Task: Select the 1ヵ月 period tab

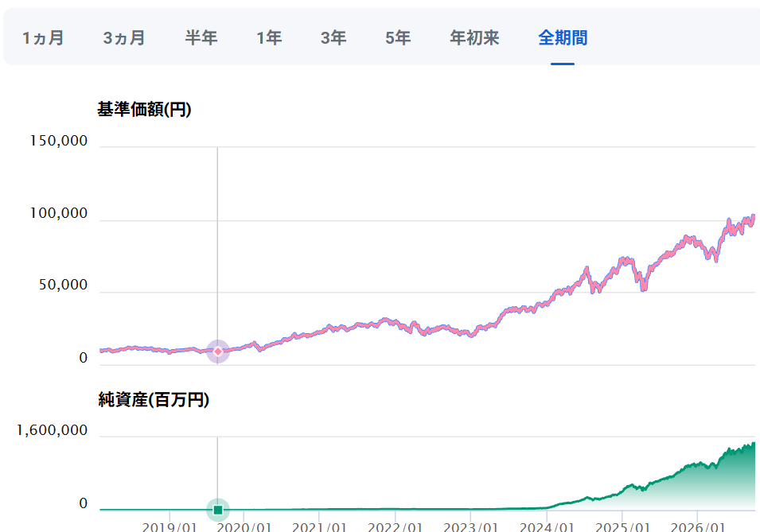Action: pyautogui.click(x=43, y=38)
